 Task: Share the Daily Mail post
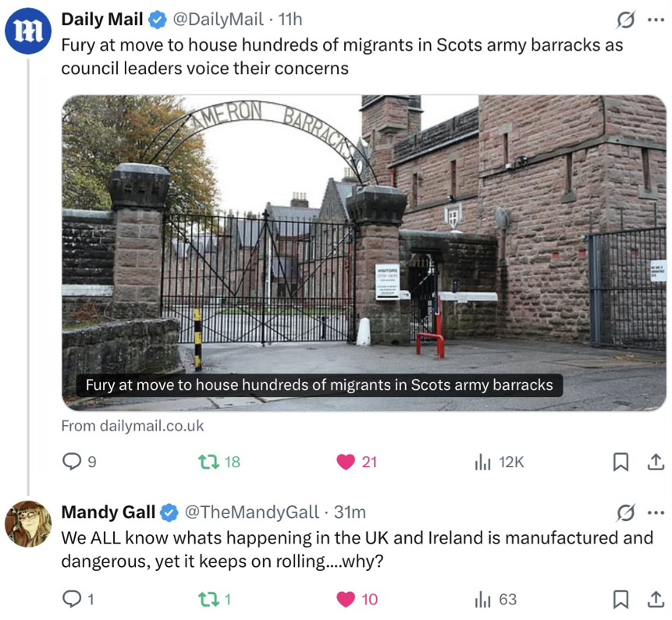click(x=656, y=462)
